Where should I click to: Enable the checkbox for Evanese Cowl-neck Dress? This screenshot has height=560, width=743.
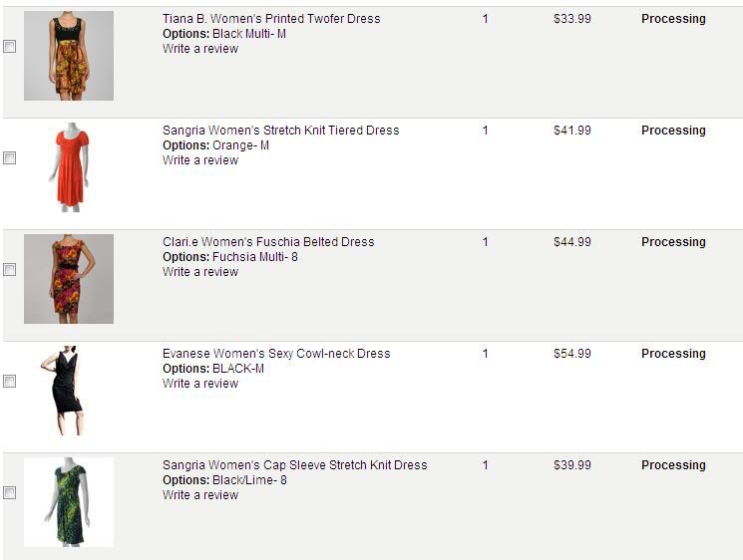[x=10, y=382]
